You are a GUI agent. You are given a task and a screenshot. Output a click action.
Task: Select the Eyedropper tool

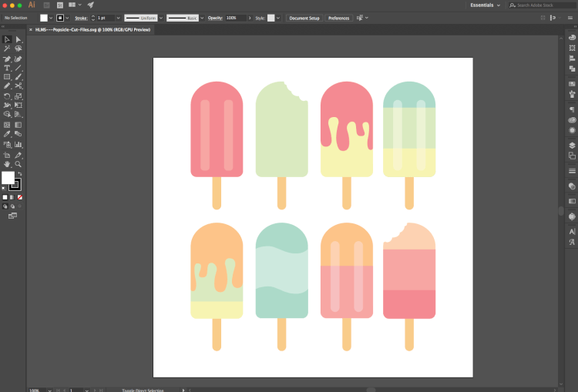click(x=7, y=134)
